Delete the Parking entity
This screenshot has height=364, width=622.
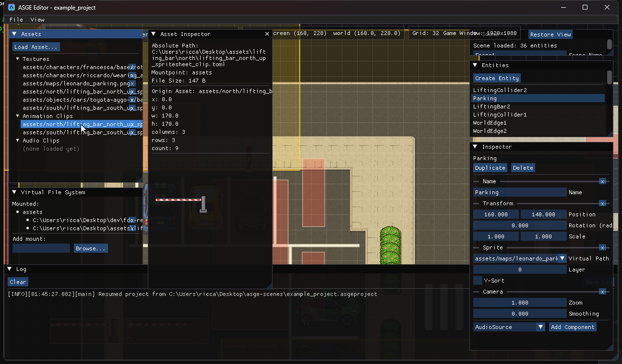coord(523,168)
